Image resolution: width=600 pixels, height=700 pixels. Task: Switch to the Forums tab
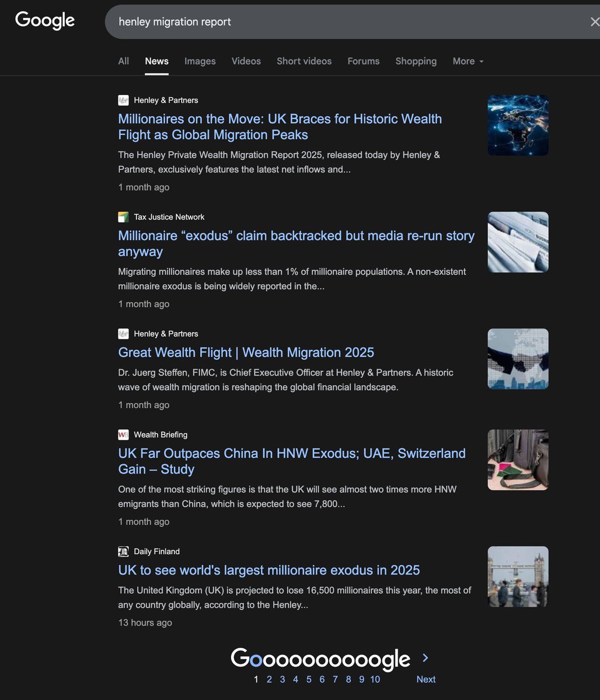(364, 61)
